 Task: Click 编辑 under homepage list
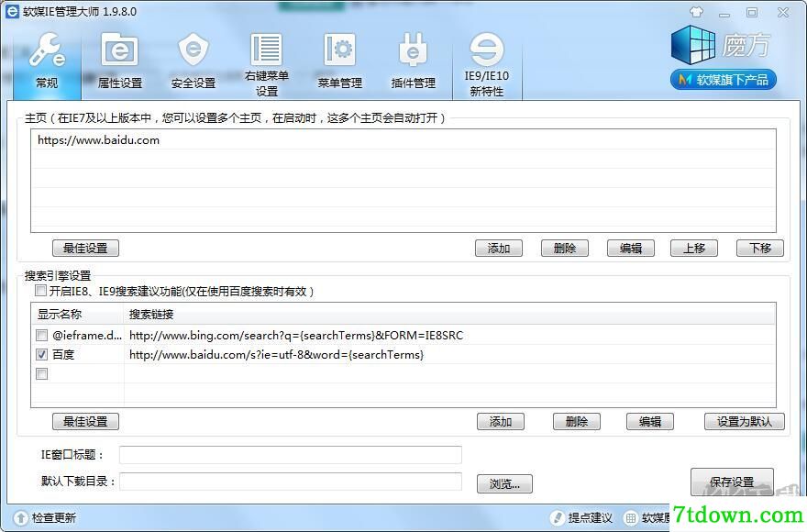click(631, 249)
